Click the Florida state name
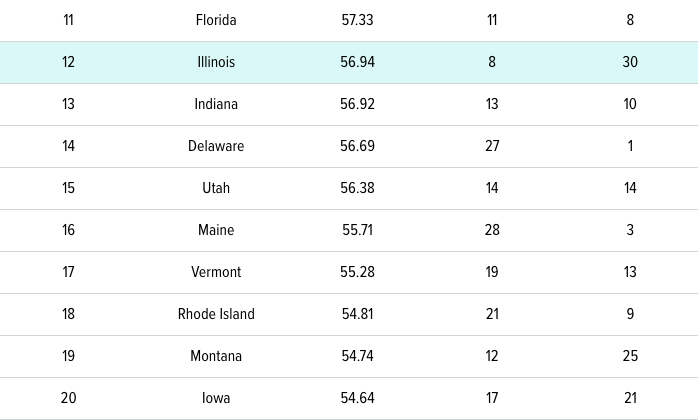Image resolution: width=699 pixels, height=420 pixels. point(216,20)
